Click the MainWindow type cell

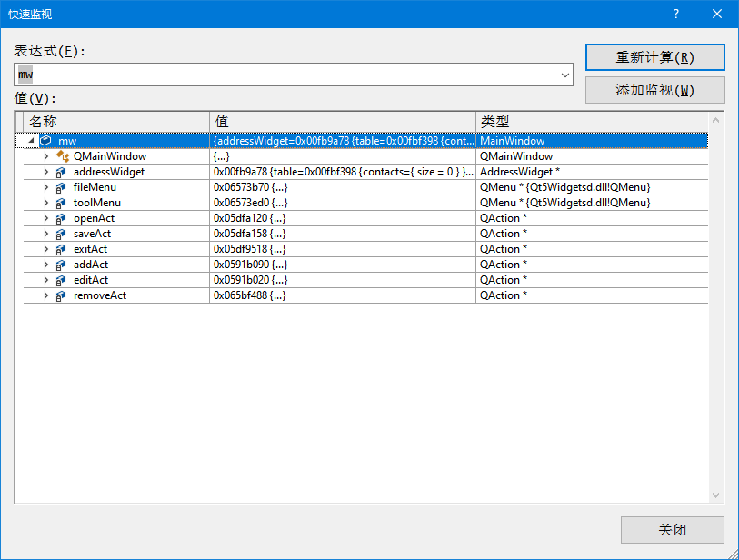tap(592, 141)
